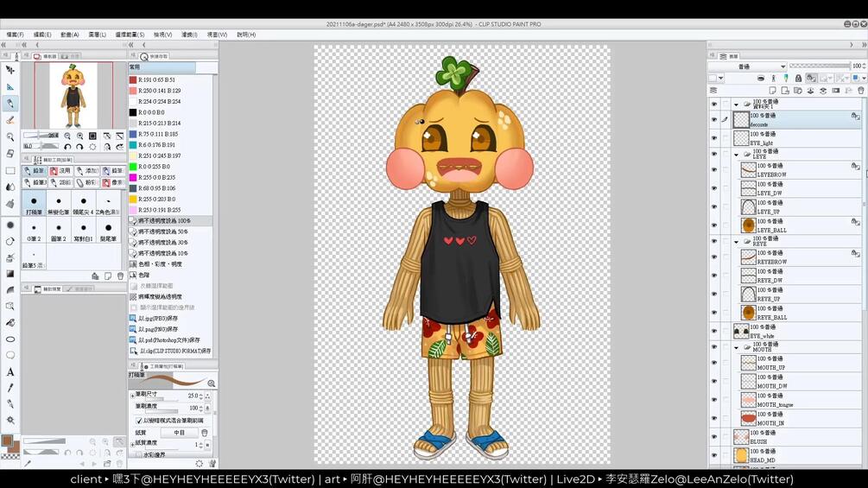
Task: Select the 鬃尾筆 brush preset
Action: click(x=109, y=230)
